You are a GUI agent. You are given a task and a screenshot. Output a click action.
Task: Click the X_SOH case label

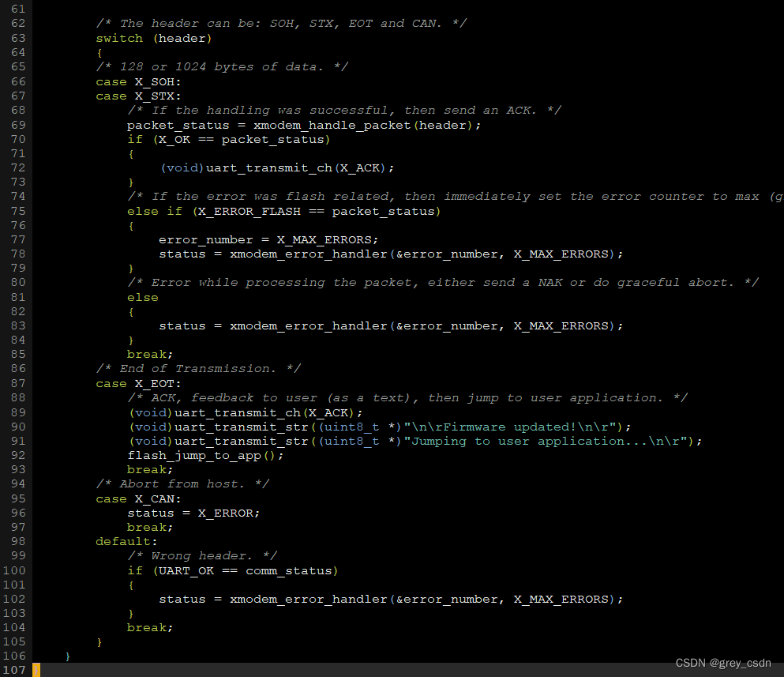pos(156,81)
